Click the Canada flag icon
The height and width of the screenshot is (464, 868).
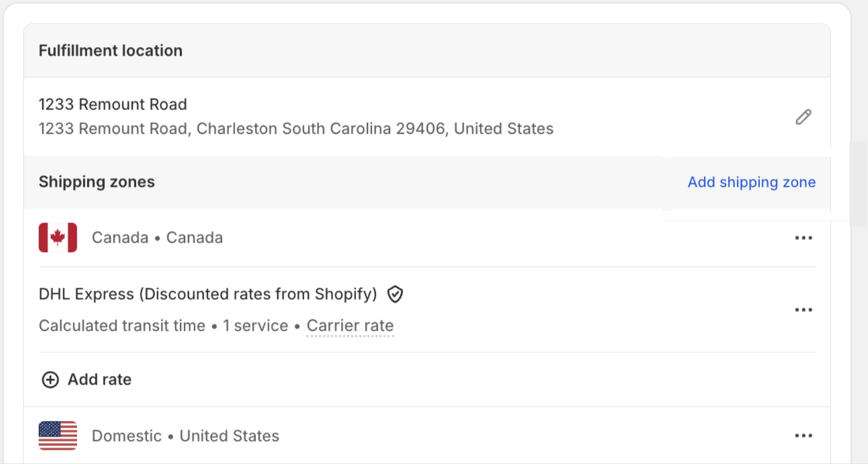pyautogui.click(x=58, y=238)
